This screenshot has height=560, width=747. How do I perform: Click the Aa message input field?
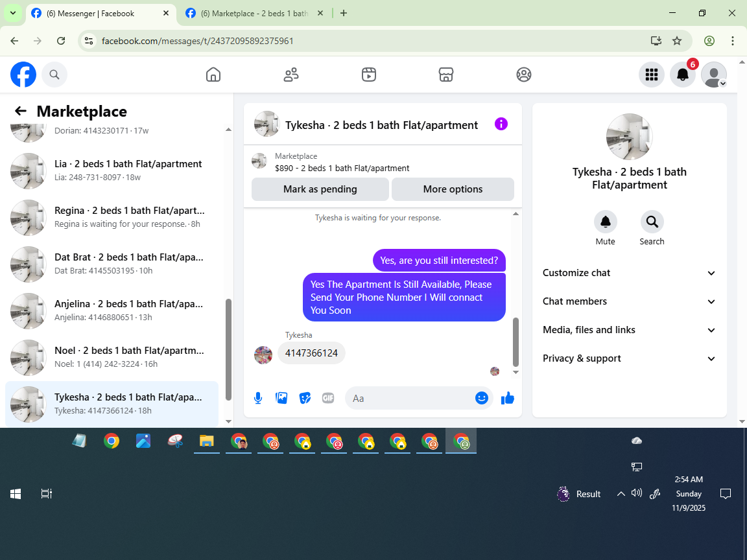411,398
